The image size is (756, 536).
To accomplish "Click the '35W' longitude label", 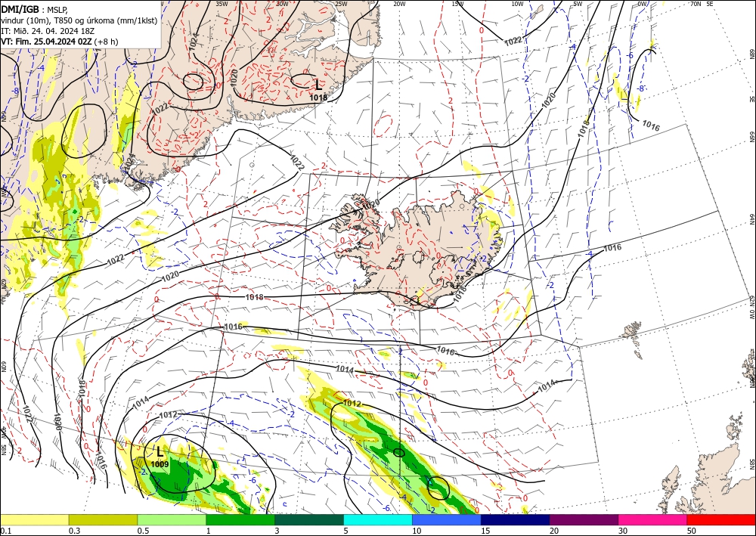I will (222, 4).
